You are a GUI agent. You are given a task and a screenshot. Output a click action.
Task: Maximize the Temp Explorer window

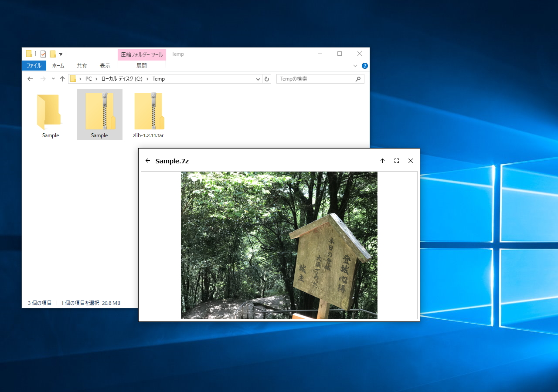coord(340,54)
